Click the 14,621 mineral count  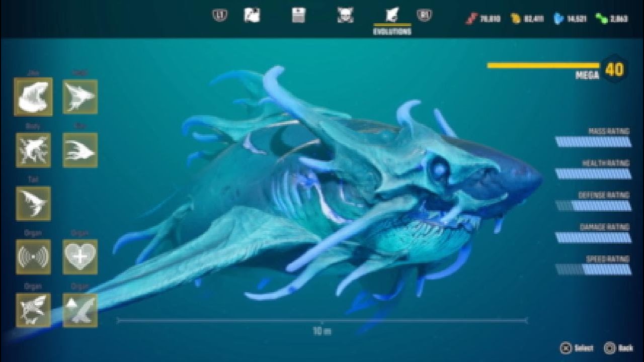(576, 19)
